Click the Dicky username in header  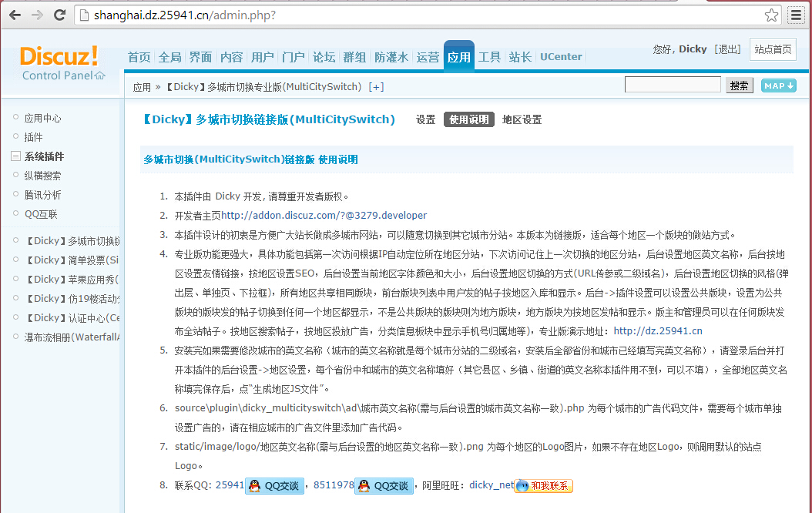(x=693, y=49)
